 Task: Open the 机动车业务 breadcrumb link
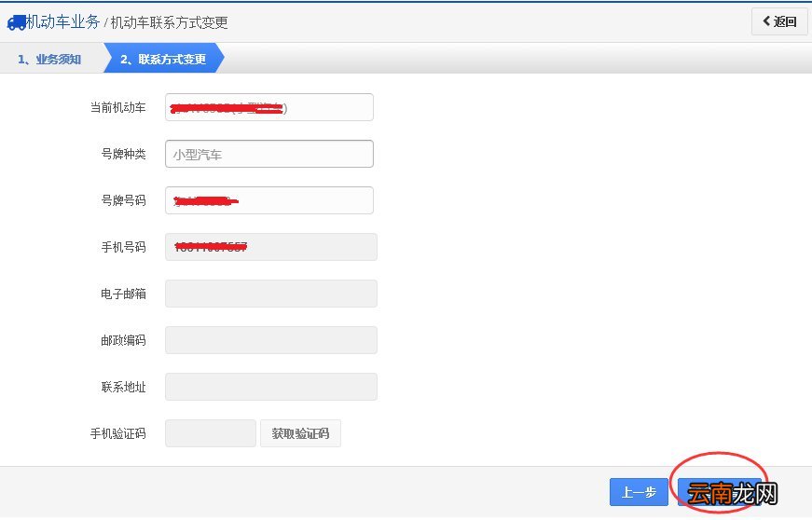point(62,21)
